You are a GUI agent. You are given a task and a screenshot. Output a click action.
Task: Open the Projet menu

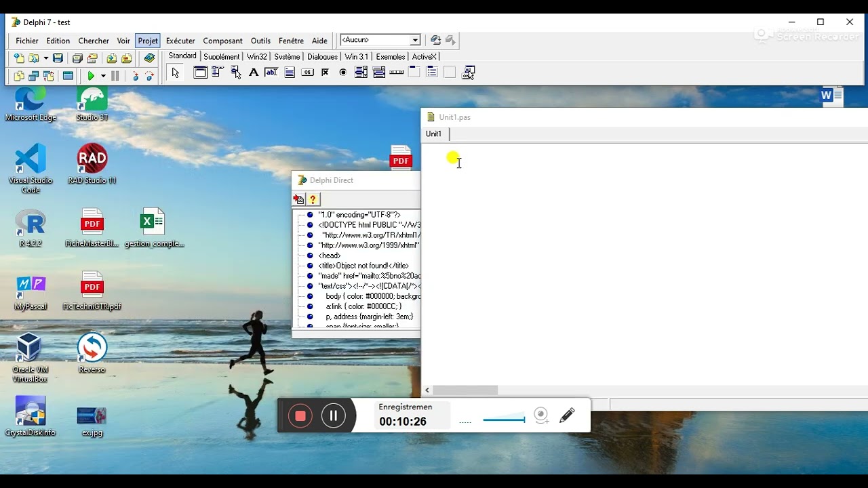[148, 41]
